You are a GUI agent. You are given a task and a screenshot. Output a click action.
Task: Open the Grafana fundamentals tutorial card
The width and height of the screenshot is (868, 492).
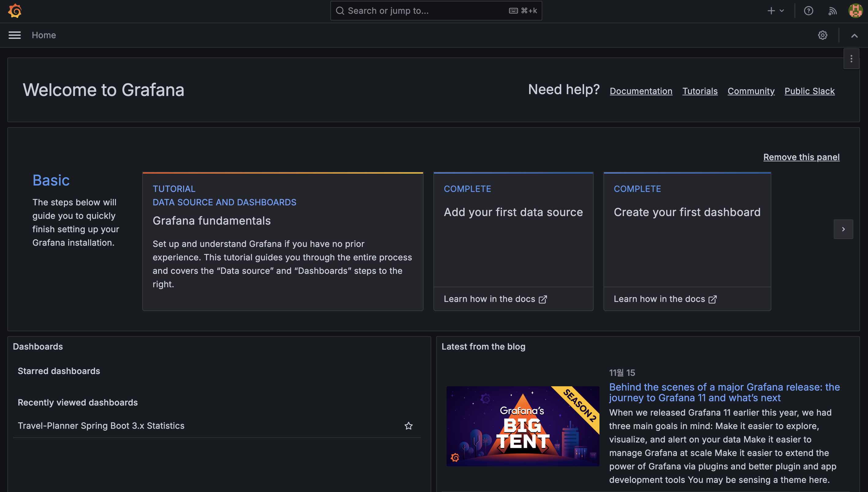pyautogui.click(x=283, y=241)
